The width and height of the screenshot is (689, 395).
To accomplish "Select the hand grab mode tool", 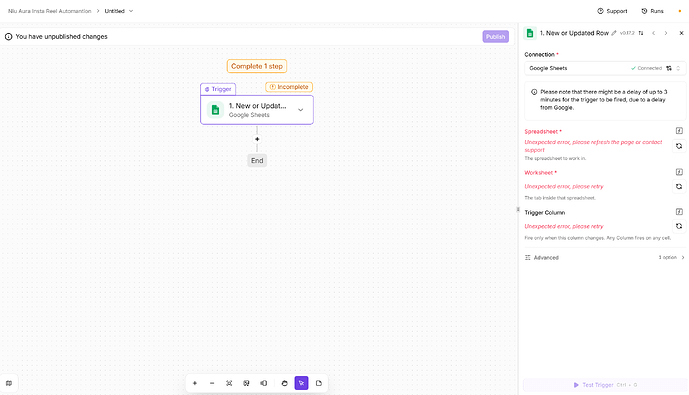I will click(x=284, y=383).
